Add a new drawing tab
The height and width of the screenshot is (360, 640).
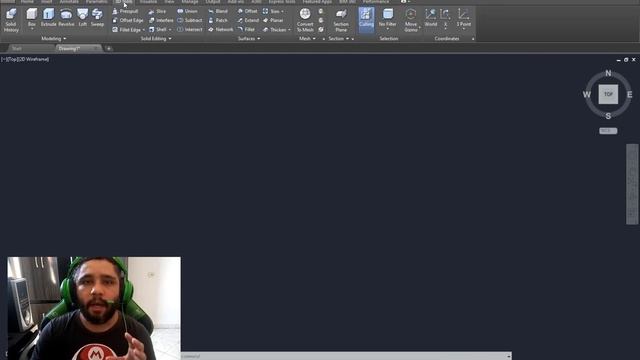point(109,49)
